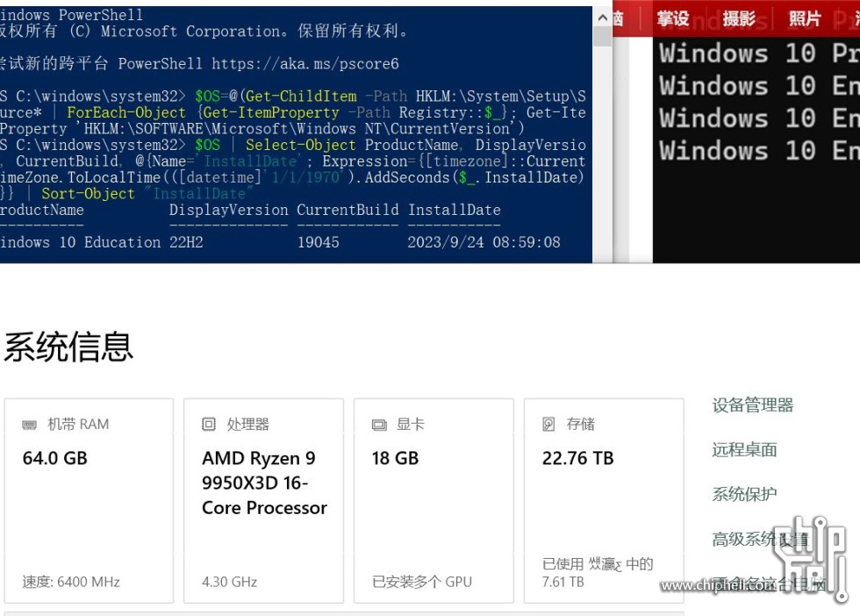The height and width of the screenshot is (616, 860).
Task: Click the 处理器 label
Action: 247,424
